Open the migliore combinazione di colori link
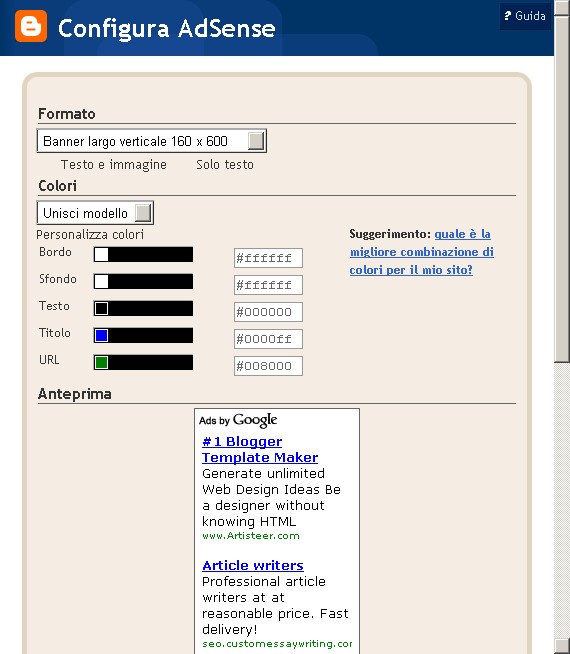The image size is (570, 654). click(x=422, y=252)
